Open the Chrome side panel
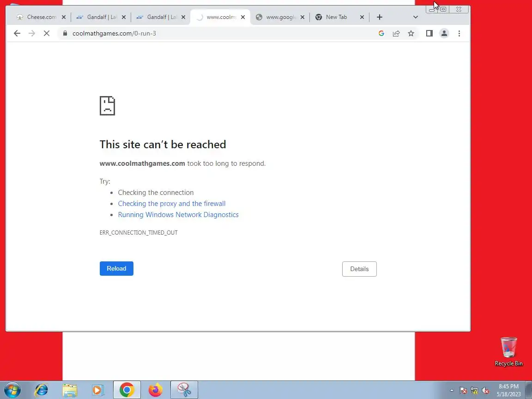This screenshot has width=532, height=399. [x=429, y=33]
